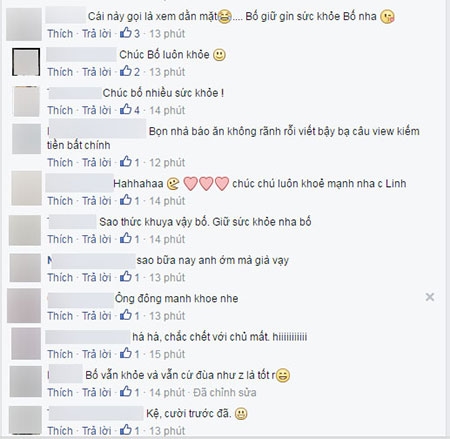Click thumbs-up icon under 'Bọn nhà báo' comment
450x439 pixels.
(x=126, y=162)
